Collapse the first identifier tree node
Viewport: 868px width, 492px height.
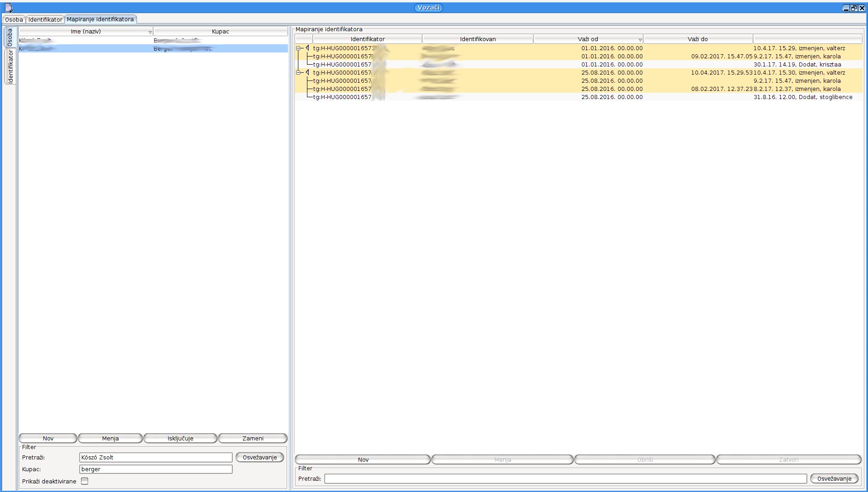click(298, 48)
